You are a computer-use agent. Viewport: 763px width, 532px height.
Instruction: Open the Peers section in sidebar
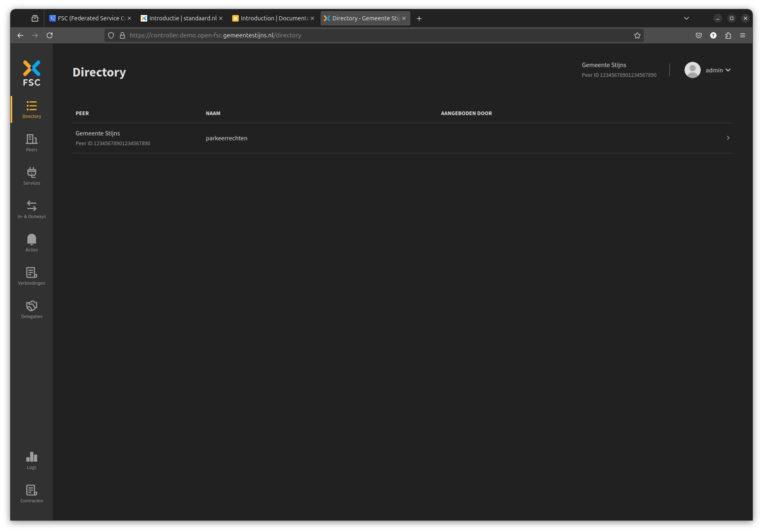pos(32,143)
